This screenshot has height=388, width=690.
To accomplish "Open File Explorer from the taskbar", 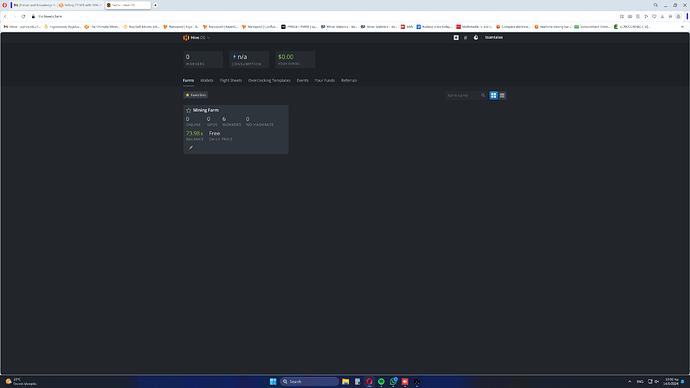I will coord(345,381).
